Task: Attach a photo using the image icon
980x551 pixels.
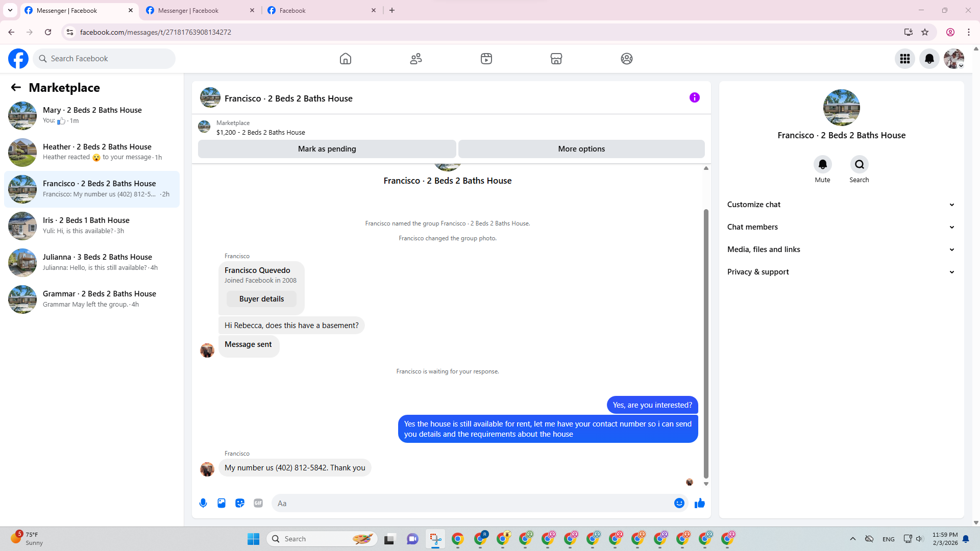Action: click(x=222, y=503)
